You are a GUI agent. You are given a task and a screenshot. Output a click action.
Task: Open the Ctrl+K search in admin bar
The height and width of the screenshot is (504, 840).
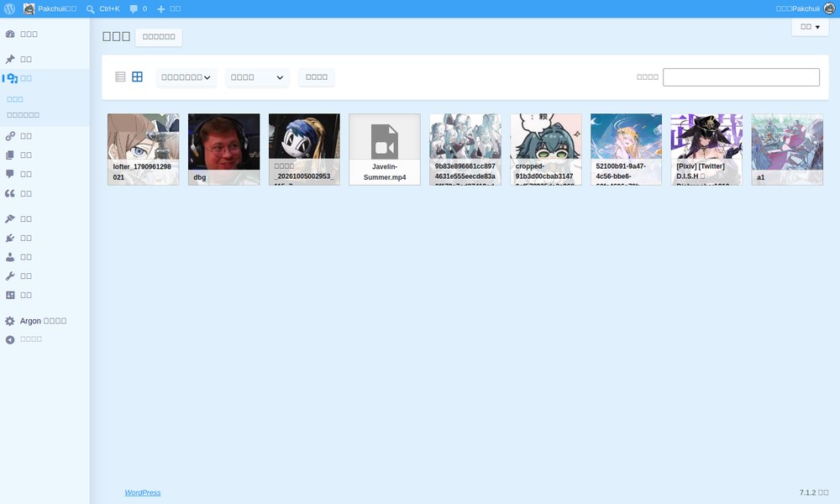point(102,8)
